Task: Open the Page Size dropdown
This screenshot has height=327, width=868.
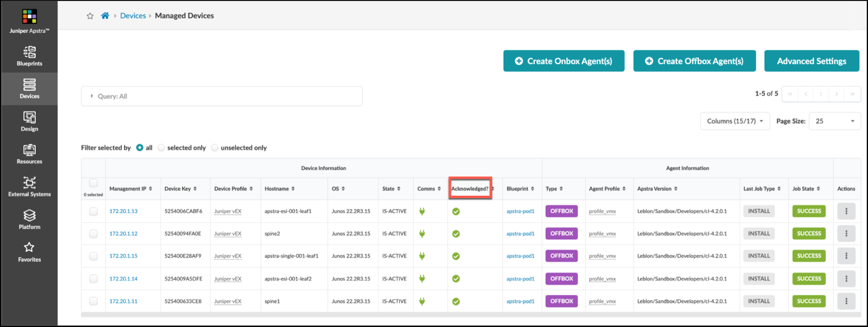Action: pos(834,121)
